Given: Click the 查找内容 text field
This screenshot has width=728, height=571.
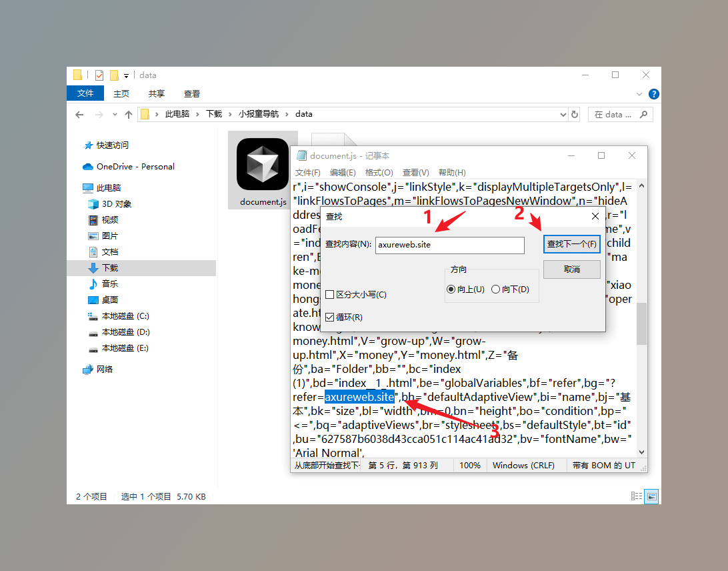Looking at the screenshot, I should pos(450,245).
